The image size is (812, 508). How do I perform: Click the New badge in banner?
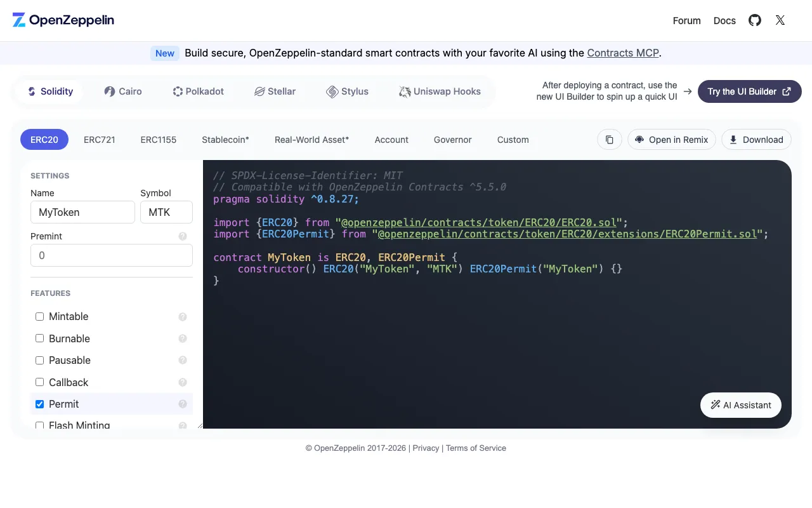[165, 53]
